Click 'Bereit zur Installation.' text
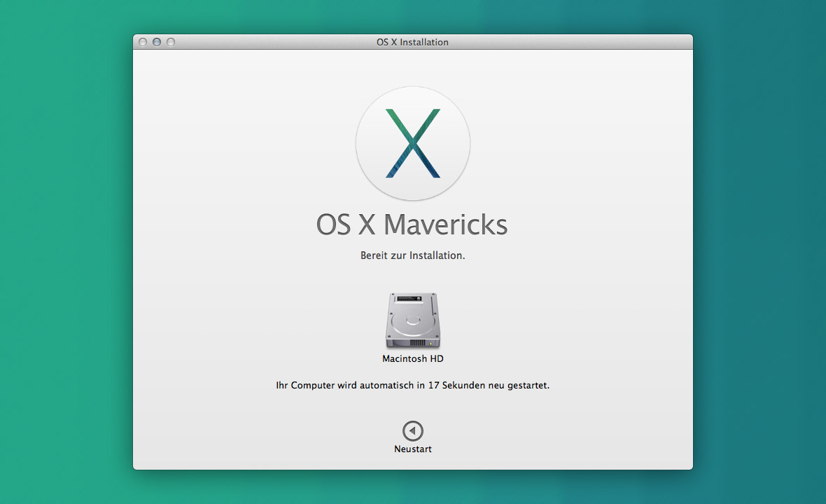826x504 pixels. click(413, 255)
